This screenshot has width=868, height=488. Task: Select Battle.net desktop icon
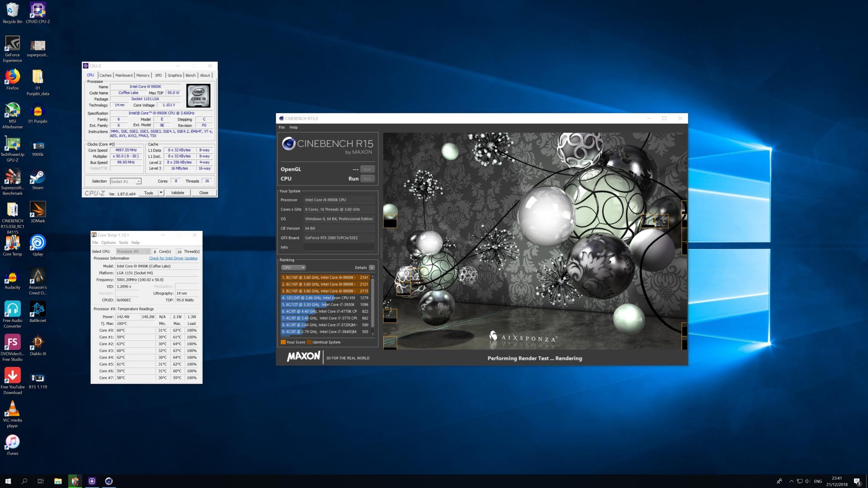[38, 312]
